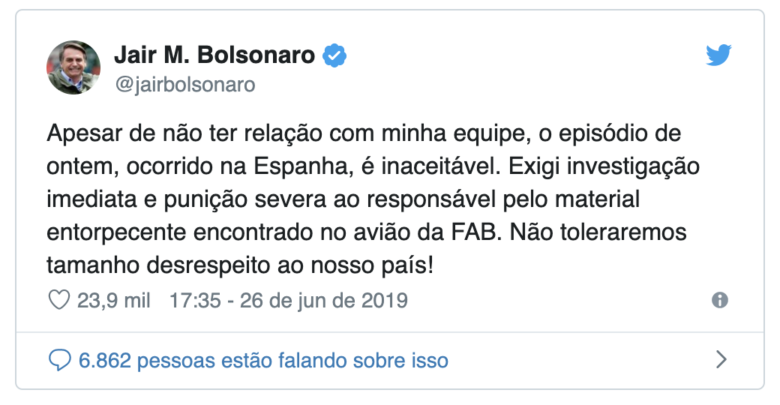The width and height of the screenshot is (780, 405).
Task: Click the tweet's opening words 'Apesar de não'
Action: click(x=110, y=134)
